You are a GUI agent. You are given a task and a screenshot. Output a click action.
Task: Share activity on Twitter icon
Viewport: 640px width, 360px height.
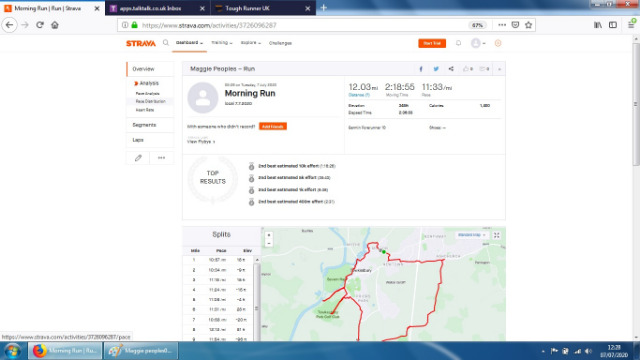436,69
